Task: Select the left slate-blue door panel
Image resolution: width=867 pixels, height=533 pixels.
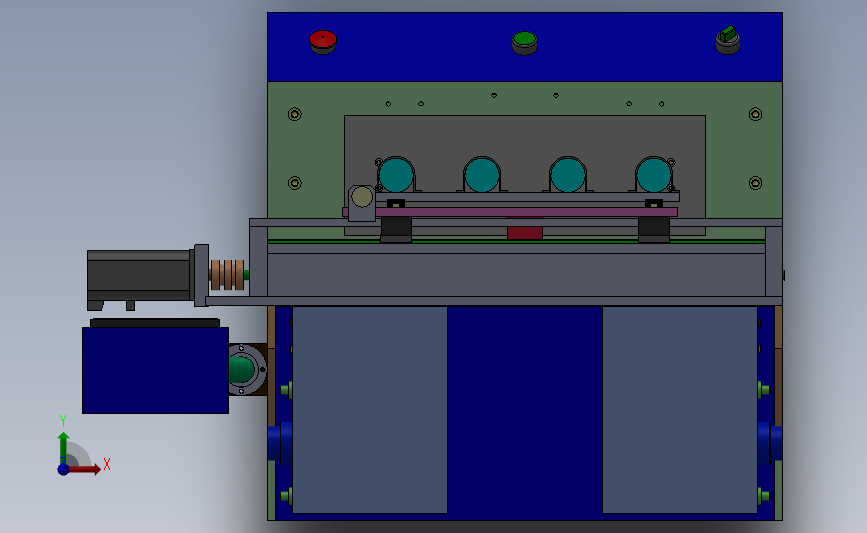Action: (x=370, y=410)
